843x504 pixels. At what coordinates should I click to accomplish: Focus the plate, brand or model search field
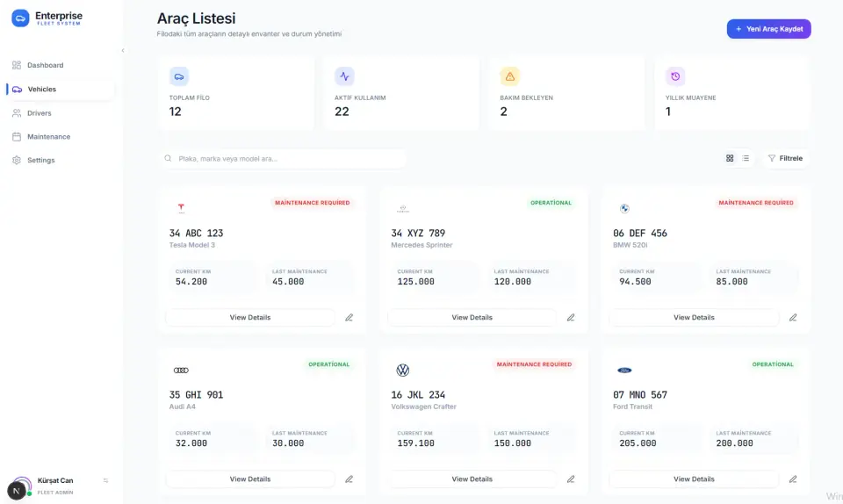click(282, 159)
